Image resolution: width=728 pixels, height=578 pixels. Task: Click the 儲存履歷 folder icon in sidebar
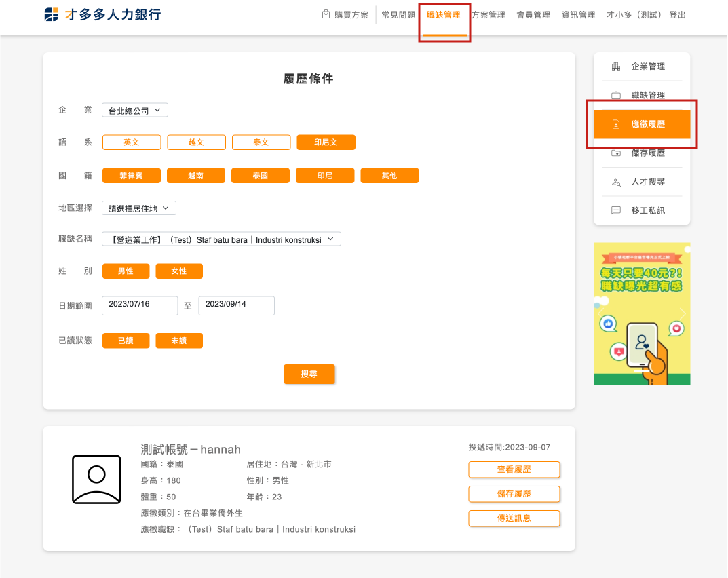point(616,153)
